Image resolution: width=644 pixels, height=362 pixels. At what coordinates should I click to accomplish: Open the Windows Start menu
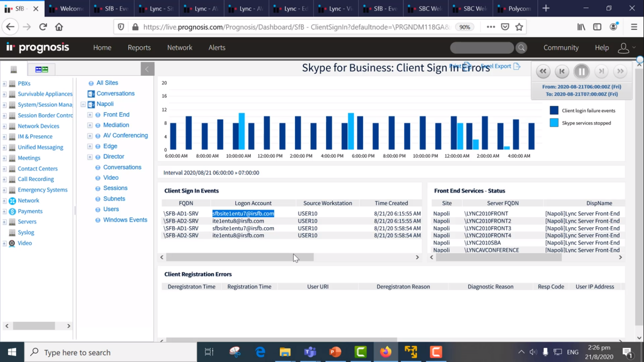click(x=12, y=352)
